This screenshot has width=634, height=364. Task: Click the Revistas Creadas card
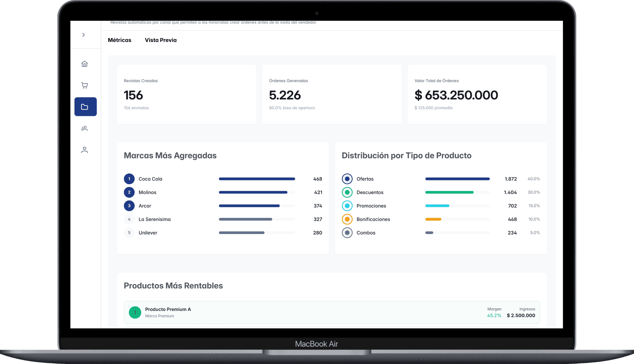tap(186, 94)
